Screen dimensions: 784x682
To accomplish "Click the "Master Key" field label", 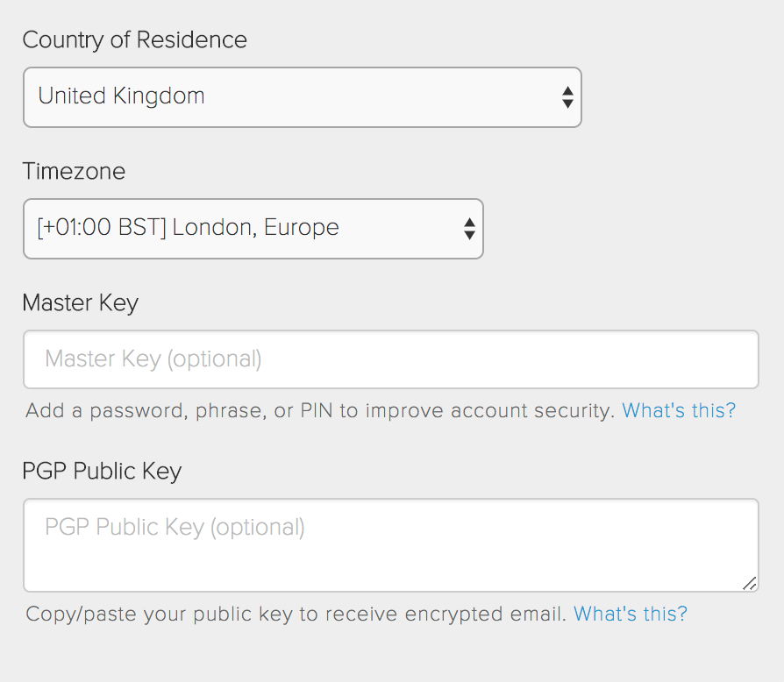I will pyautogui.click(x=81, y=302).
